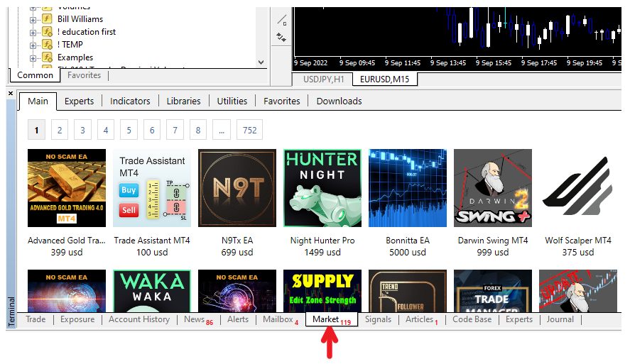Switch to the Journal terminal tab

[x=560, y=319]
